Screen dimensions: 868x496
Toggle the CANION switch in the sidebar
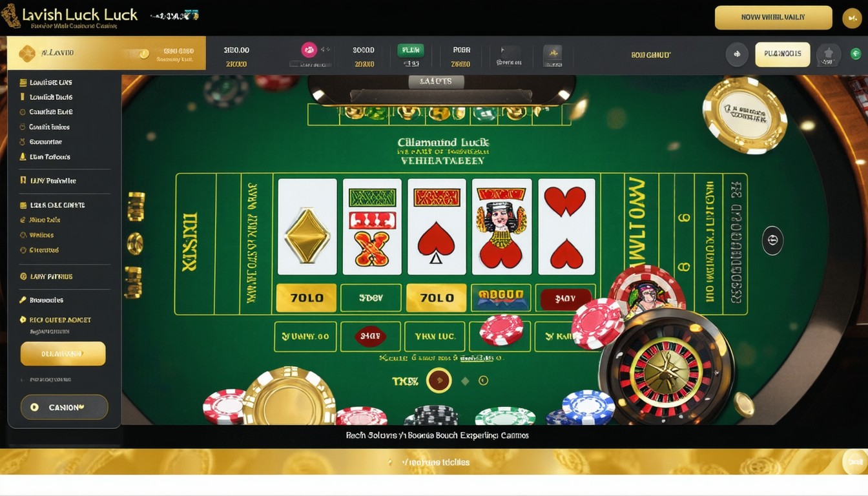[x=64, y=408]
